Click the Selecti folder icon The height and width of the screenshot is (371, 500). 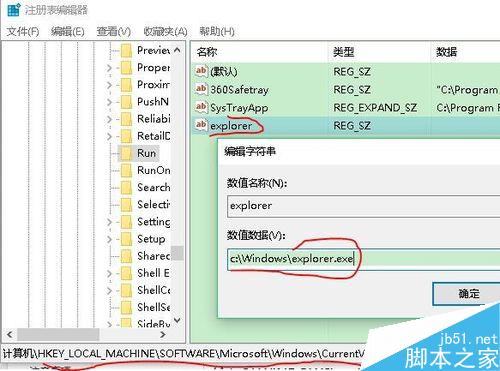tap(126, 205)
